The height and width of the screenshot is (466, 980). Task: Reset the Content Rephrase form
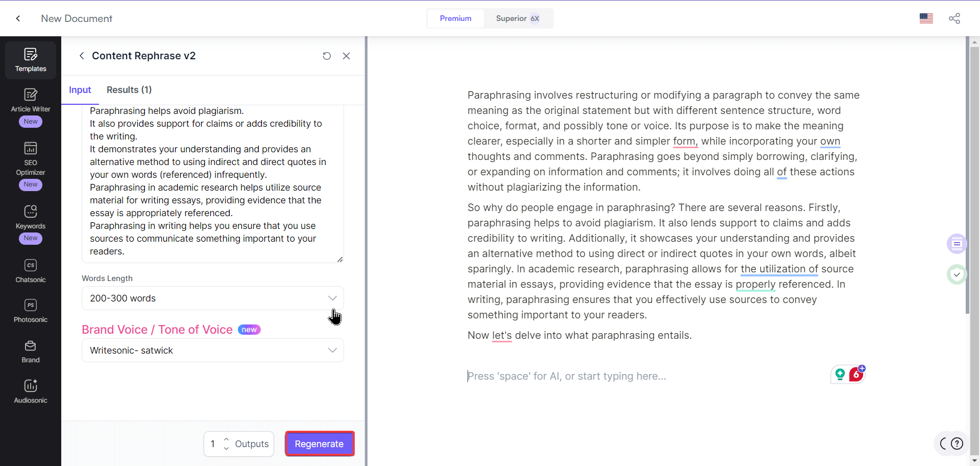(x=327, y=56)
